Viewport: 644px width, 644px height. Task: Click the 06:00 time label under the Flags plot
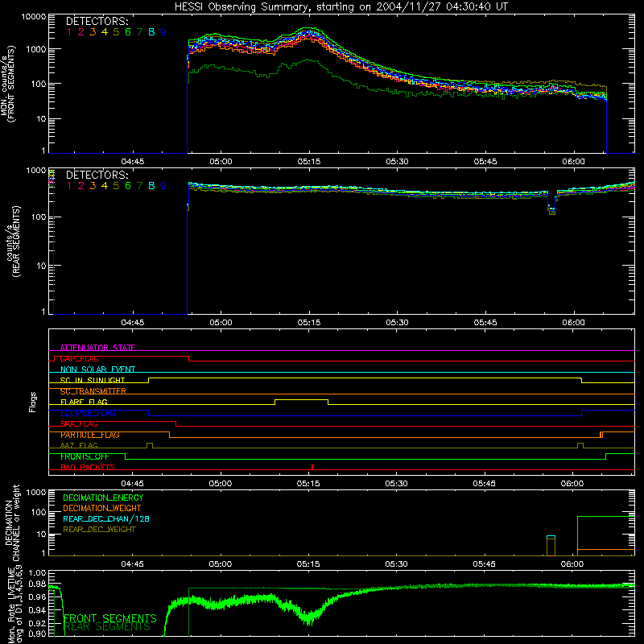[572, 484]
